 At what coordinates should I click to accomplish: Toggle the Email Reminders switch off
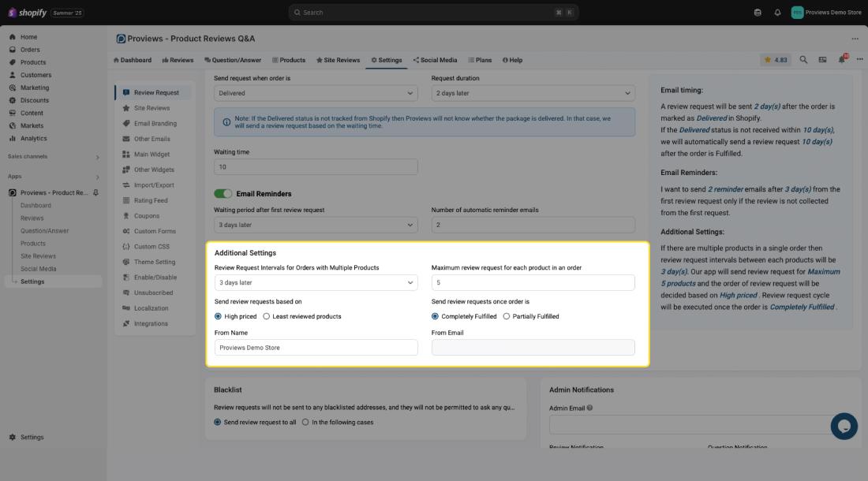[x=223, y=194]
